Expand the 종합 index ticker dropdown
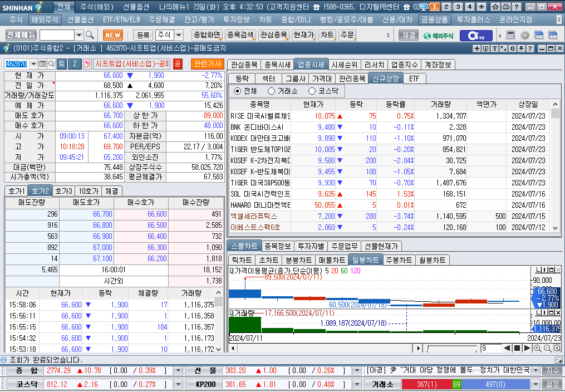Image resolution: width=565 pixels, height=392 pixels. click(178, 370)
